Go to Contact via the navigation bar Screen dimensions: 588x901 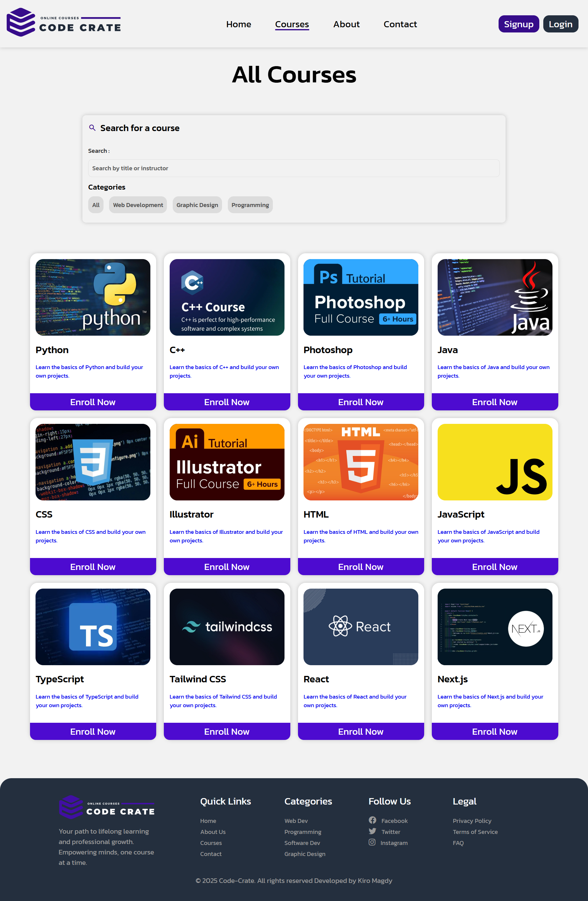pyautogui.click(x=400, y=24)
